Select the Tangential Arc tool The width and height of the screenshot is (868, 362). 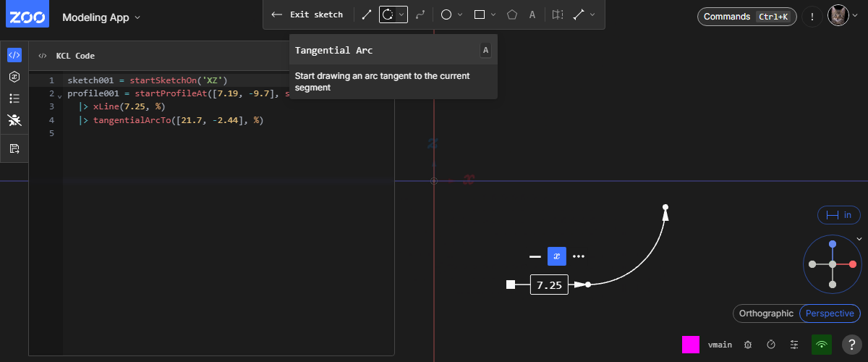(388, 14)
